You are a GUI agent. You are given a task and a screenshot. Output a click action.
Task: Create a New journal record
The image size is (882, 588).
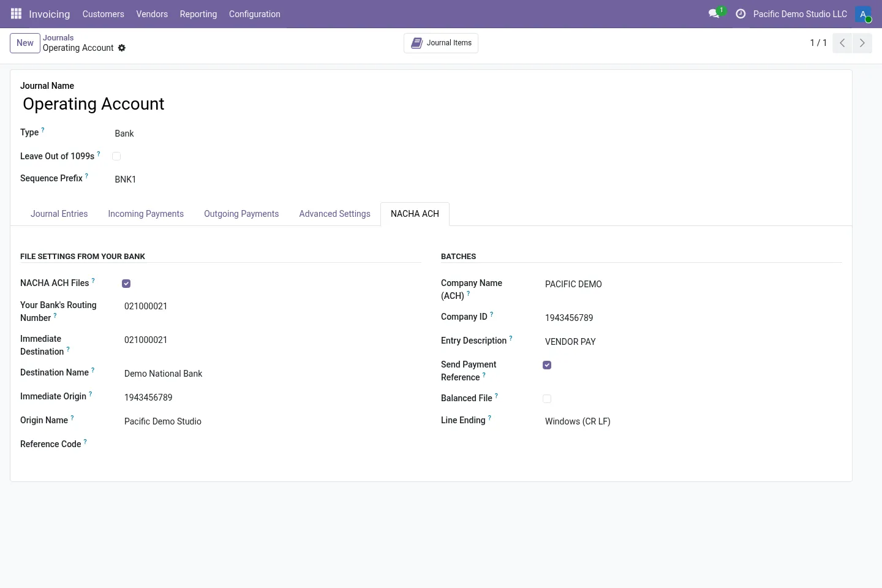25,43
